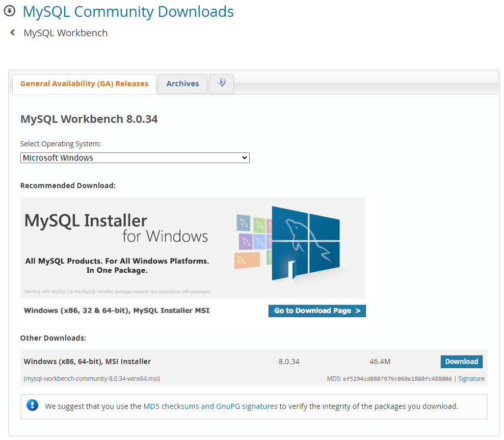The height and width of the screenshot is (440, 504).
Task: Click the mysql-workbench-community msi filename
Action: click(92, 379)
